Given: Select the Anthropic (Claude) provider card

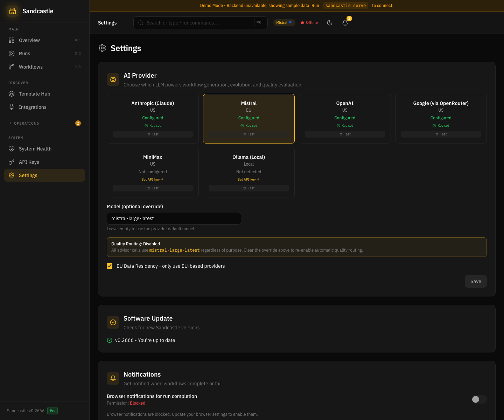Looking at the screenshot, I should [x=153, y=119].
